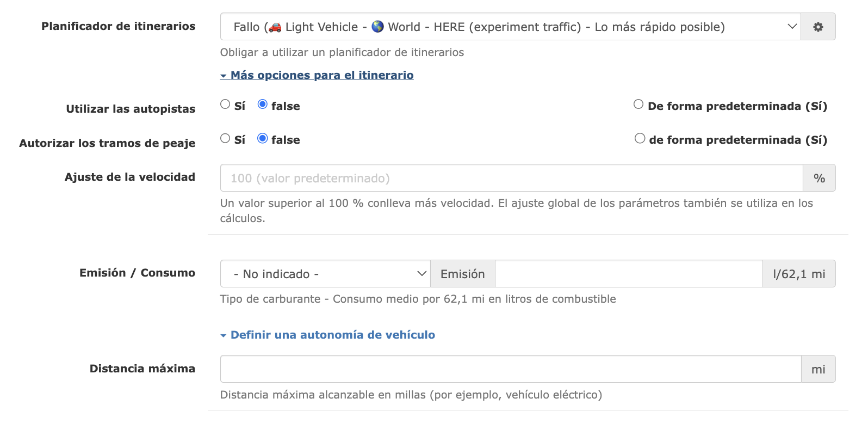Open the Planificador de itinerarios dropdown
This screenshot has height=429, width=868.
click(x=510, y=27)
